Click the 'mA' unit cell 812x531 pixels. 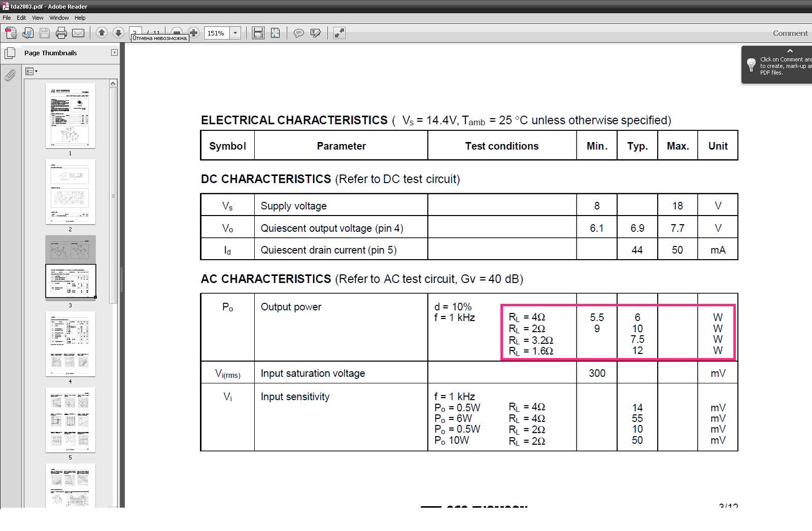pos(718,250)
